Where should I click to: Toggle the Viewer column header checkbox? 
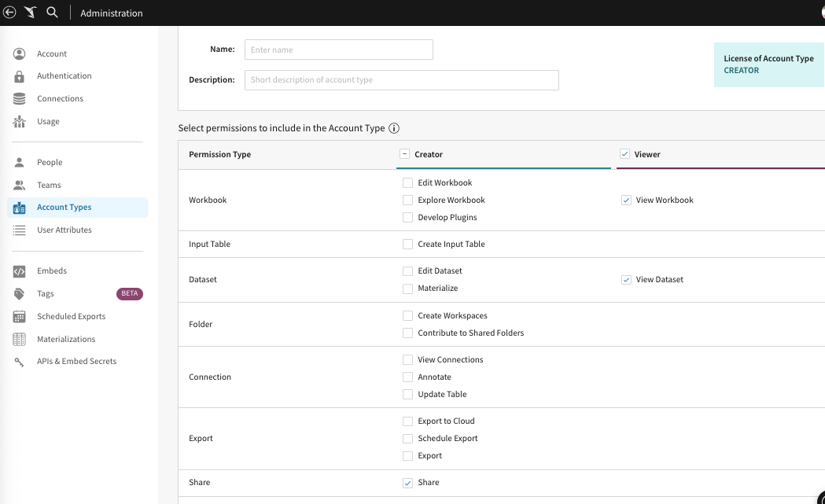(624, 154)
